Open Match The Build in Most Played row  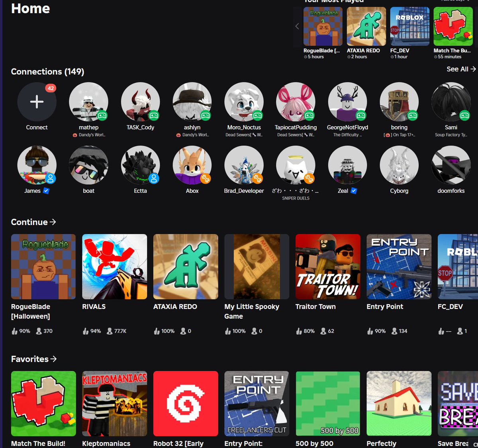(x=453, y=26)
